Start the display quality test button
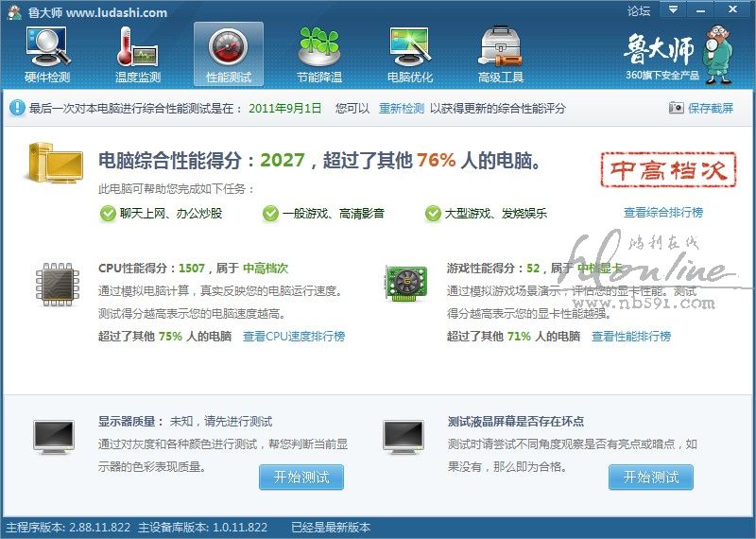The width and height of the screenshot is (756, 539). pyautogui.click(x=301, y=478)
